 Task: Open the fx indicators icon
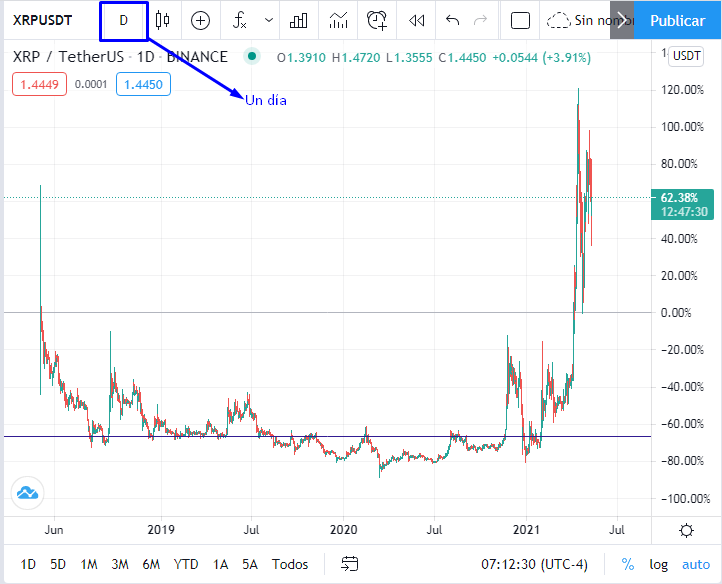239,21
